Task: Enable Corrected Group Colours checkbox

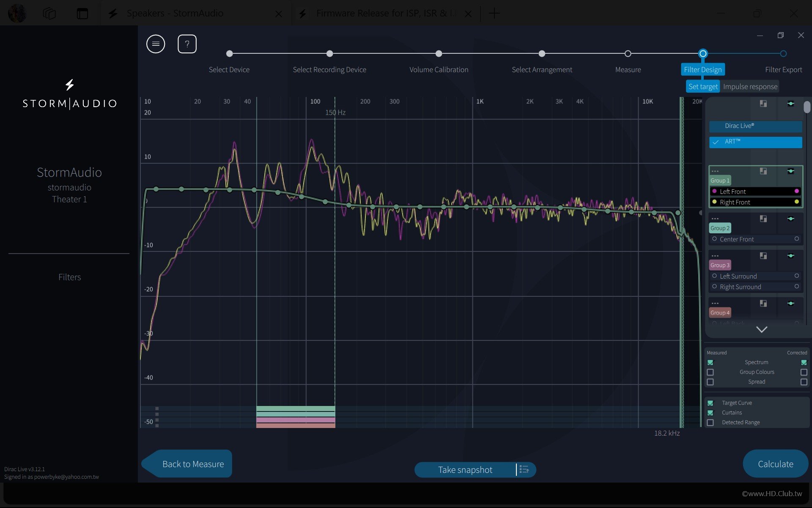Action: pyautogui.click(x=804, y=372)
